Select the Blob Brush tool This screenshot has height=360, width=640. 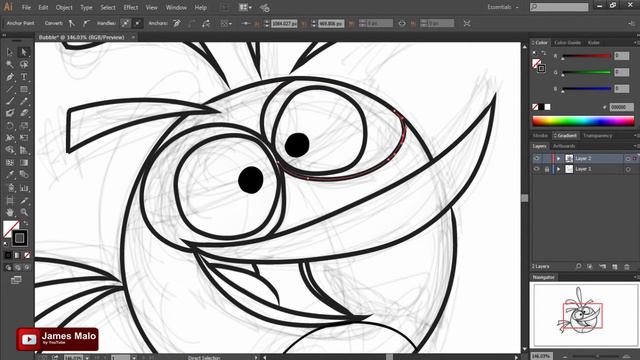click(10, 113)
